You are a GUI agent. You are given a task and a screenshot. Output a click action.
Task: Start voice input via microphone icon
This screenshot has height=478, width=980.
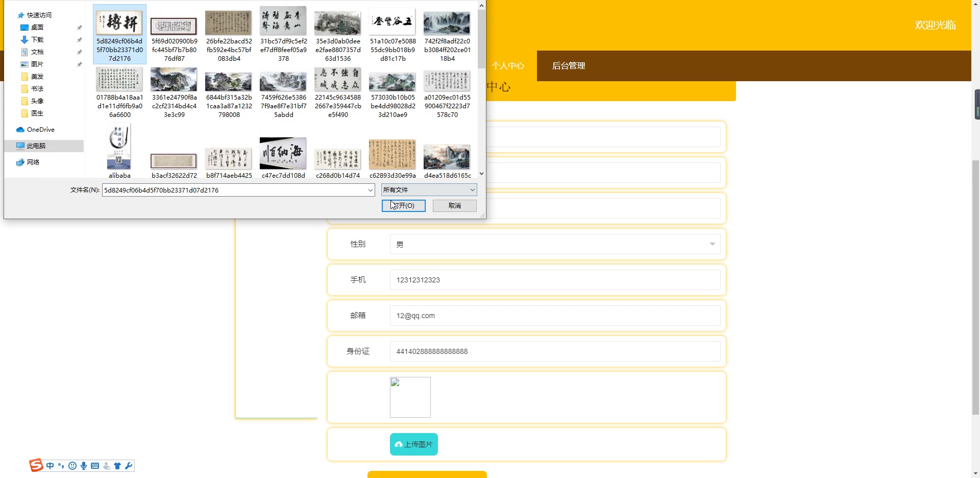point(84,466)
